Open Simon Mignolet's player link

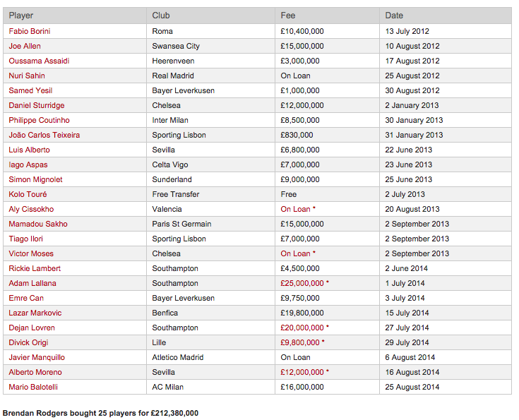[35, 179]
